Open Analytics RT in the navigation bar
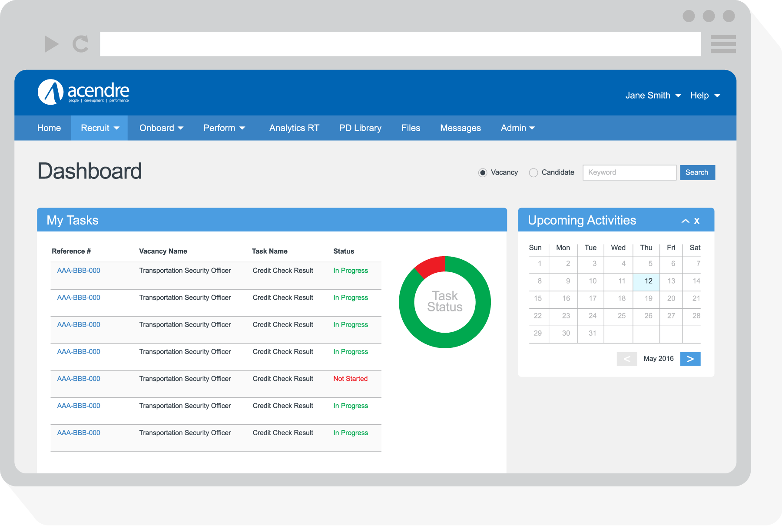782x532 pixels. click(x=294, y=128)
